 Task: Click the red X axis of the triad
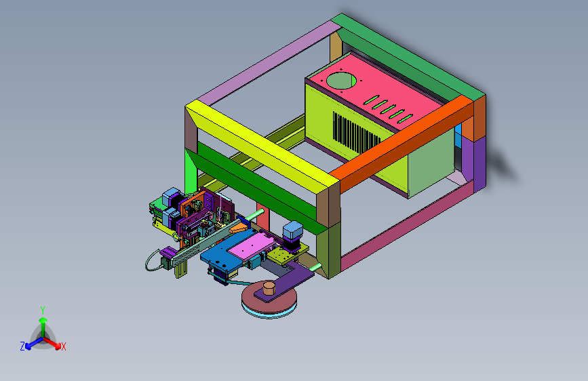[52, 343]
